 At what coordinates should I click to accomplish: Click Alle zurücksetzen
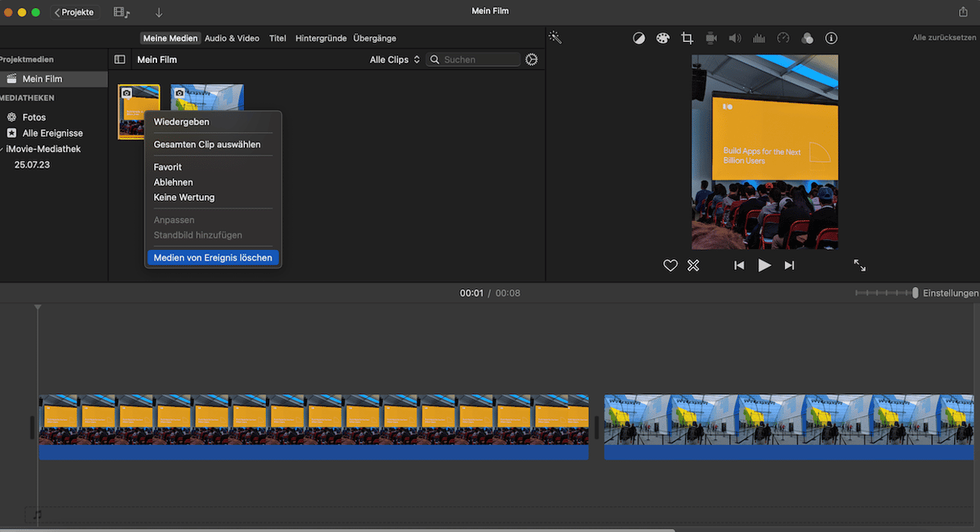tap(944, 38)
